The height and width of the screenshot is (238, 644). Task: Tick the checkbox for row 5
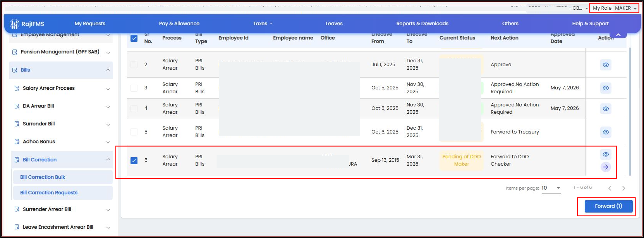[134, 132]
